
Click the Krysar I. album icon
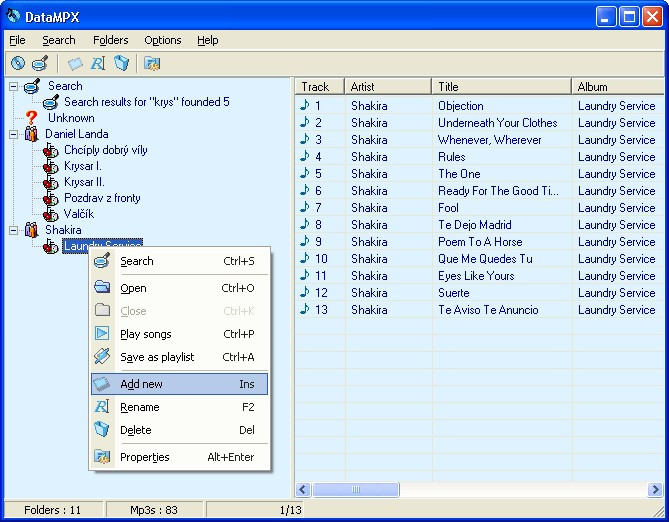click(x=50, y=166)
